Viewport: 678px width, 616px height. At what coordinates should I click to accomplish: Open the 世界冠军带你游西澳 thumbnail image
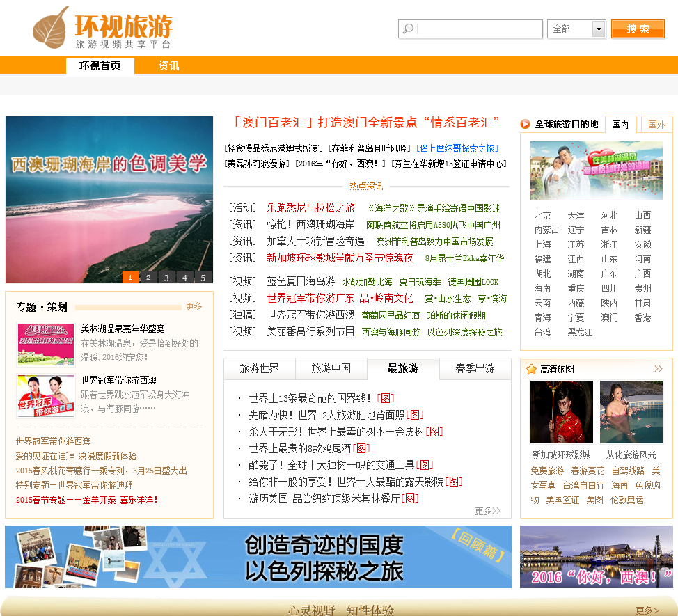point(46,396)
